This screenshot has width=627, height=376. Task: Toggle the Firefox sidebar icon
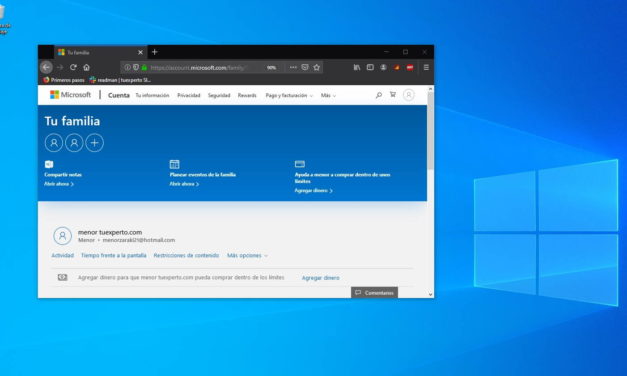coord(370,67)
